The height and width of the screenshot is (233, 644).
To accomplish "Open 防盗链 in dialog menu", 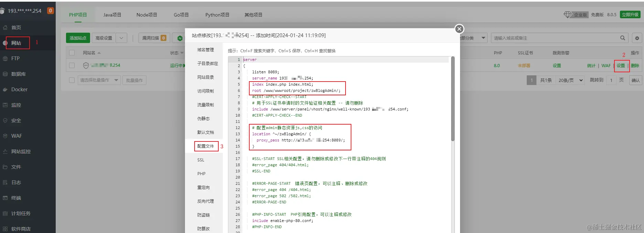I will tap(203, 215).
